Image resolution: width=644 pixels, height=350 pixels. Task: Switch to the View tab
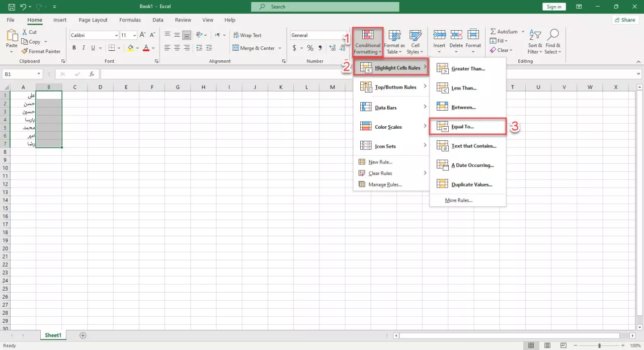point(208,20)
